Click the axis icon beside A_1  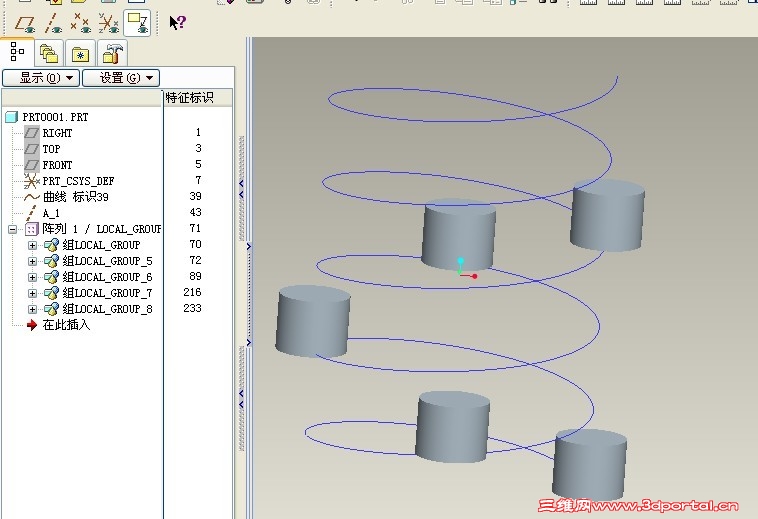pos(32,213)
